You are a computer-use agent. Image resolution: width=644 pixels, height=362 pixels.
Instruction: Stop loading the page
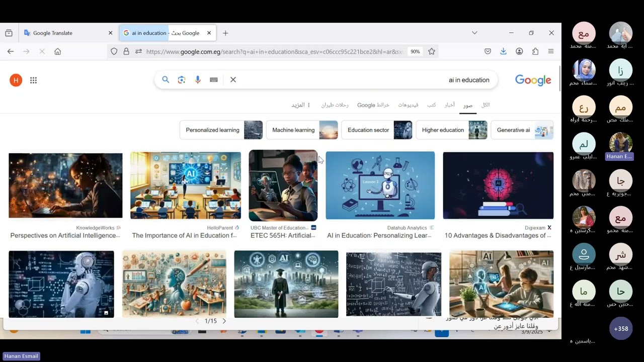[x=42, y=51]
